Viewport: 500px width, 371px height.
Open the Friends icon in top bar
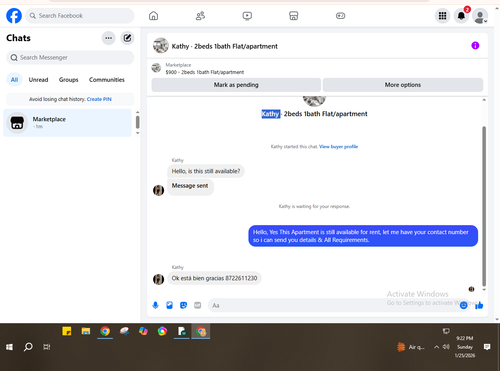pyautogui.click(x=200, y=16)
